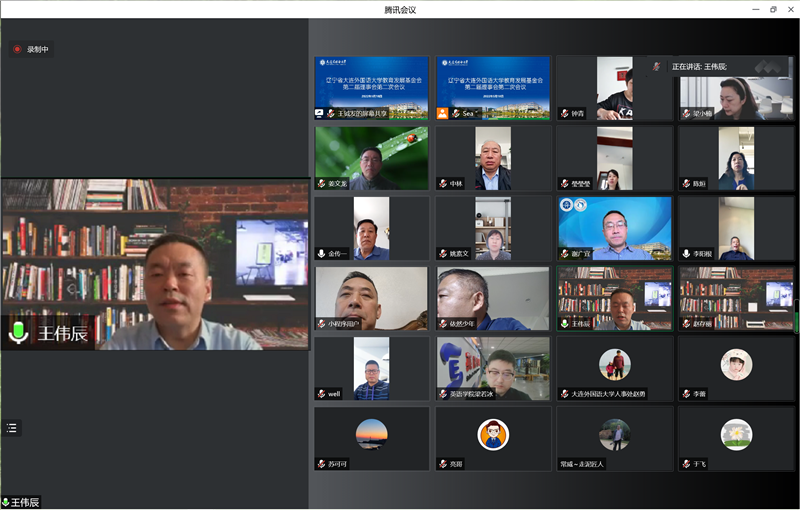Click the microphone icon on 李阳昶's tile
800x510 pixels.
tap(686, 254)
